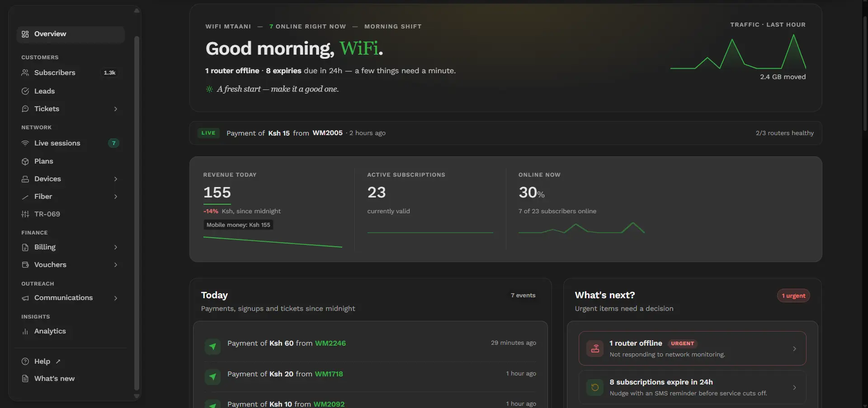Open Leads page
The width and height of the screenshot is (868, 408).
click(x=71, y=91)
